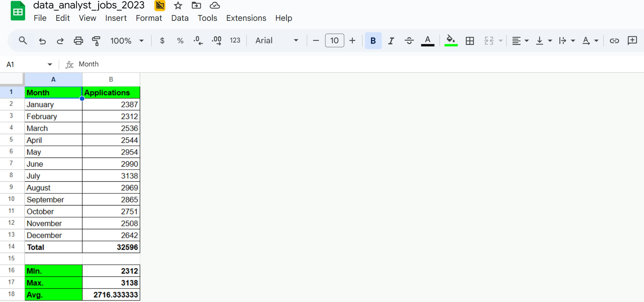Viewport: 644px width, 302px height.
Task: Open the zoom 100% dropdown
Action: [x=127, y=41]
